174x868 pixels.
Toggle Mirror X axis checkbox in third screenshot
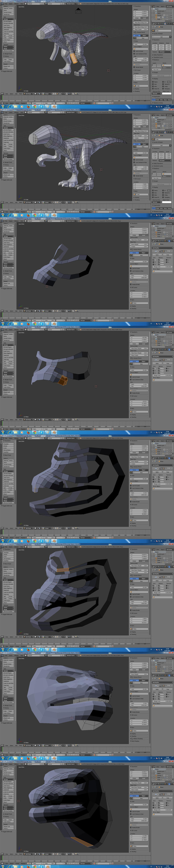(x=153, y=260)
